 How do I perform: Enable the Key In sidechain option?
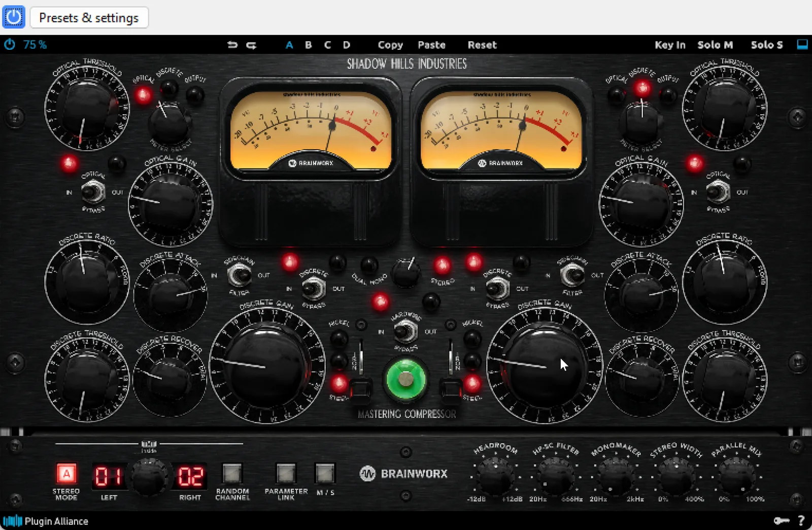click(670, 45)
